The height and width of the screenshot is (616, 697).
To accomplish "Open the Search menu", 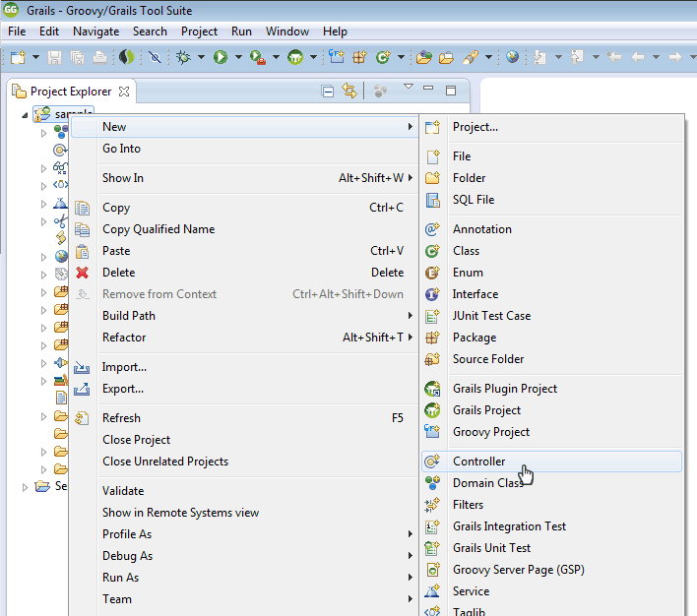I will [x=150, y=31].
